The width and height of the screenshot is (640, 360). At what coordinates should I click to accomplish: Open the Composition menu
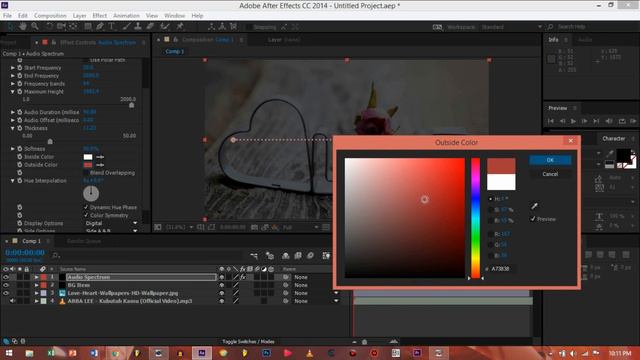50,16
